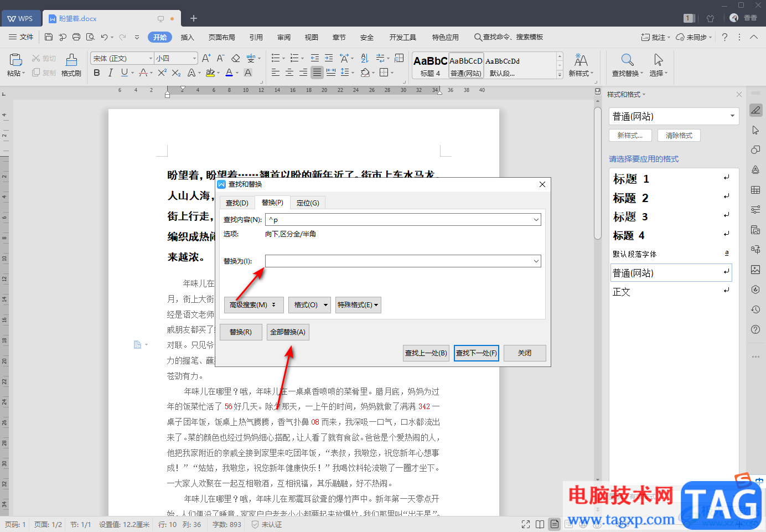Align text left in ribbon
Viewport: 766px width, 532px height.
[x=276, y=73]
